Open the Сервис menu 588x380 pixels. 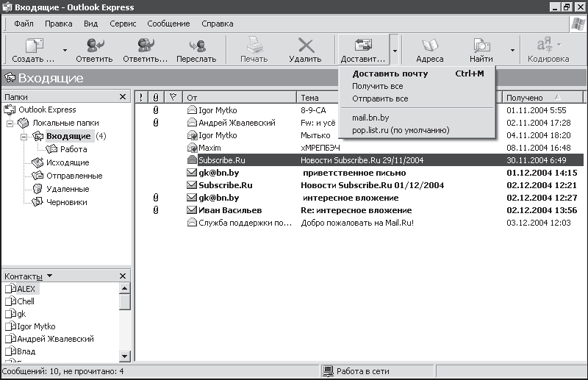point(123,24)
